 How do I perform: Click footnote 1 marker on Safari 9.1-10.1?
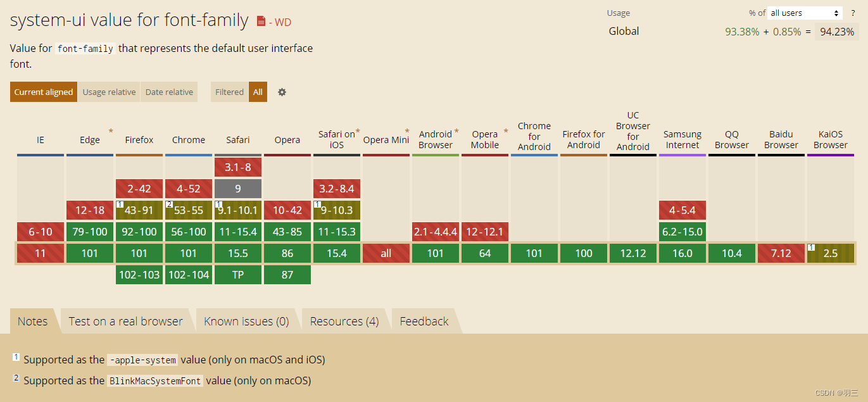pos(218,204)
